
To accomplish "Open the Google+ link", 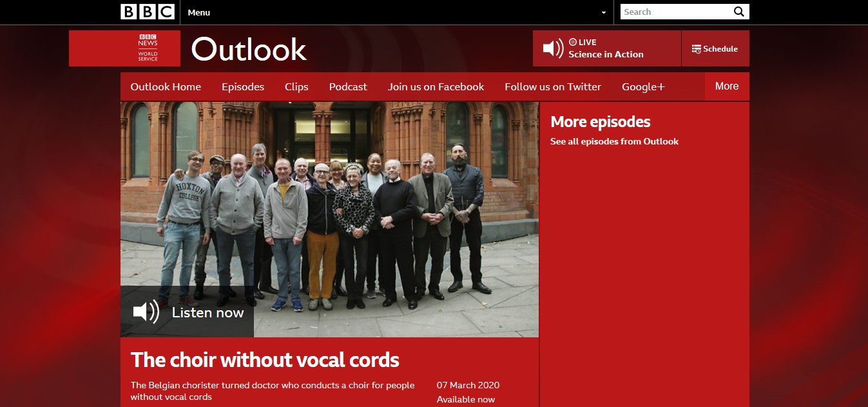I will click(x=643, y=86).
